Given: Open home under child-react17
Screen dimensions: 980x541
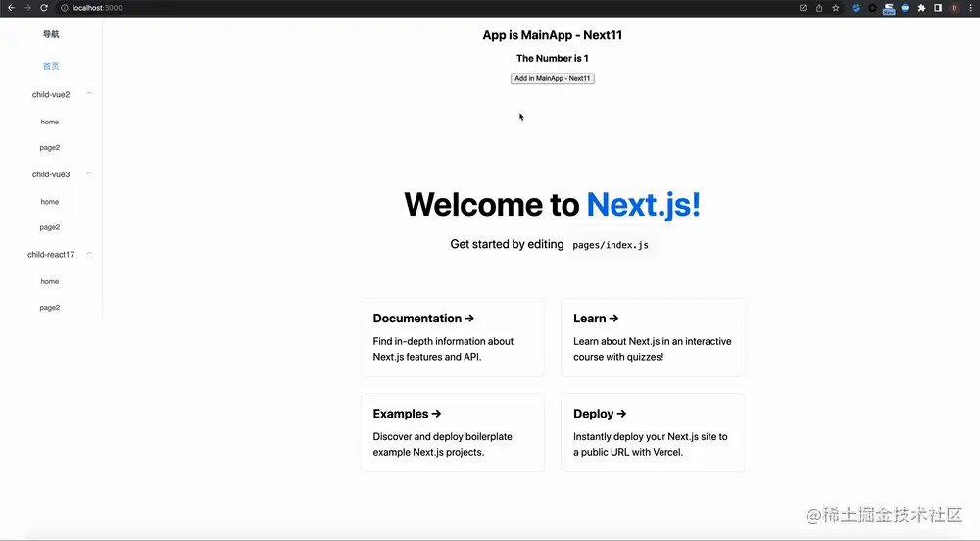Looking at the screenshot, I should click(x=50, y=281).
